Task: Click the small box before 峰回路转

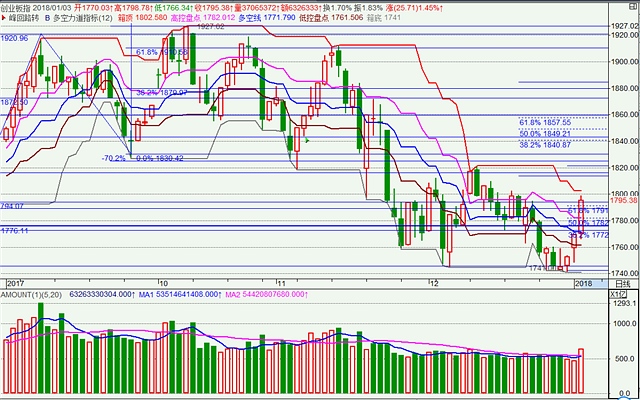Action: [6, 17]
